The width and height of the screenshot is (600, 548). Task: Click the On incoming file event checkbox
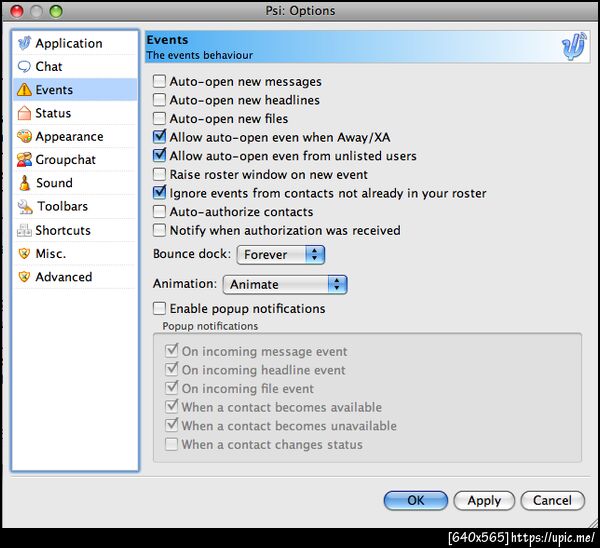(171, 388)
